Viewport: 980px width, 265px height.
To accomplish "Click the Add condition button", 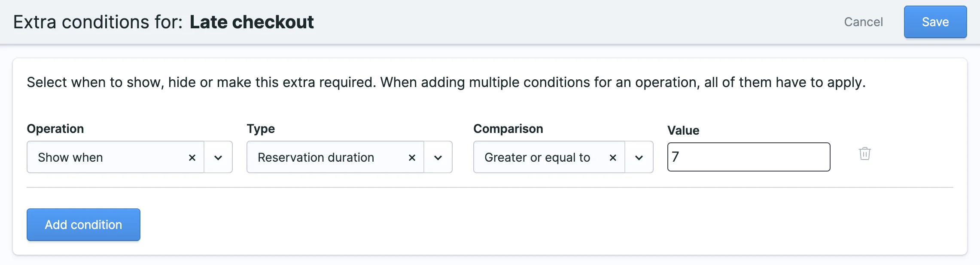I will point(83,224).
